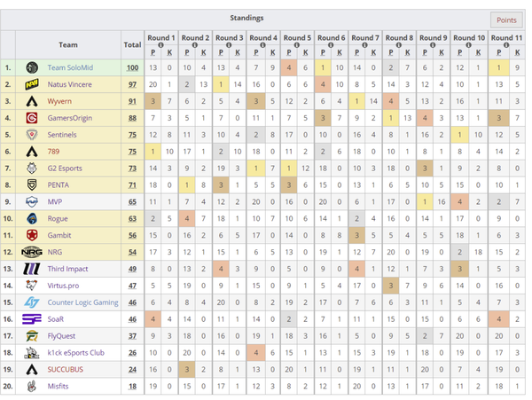The width and height of the screenshot is (532, 400).
Task: Open the Wyvern team link
Action: click(x=59, y=101)
